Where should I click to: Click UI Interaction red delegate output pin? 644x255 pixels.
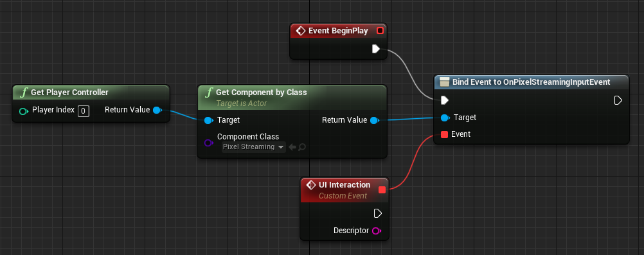click(382, 189)
